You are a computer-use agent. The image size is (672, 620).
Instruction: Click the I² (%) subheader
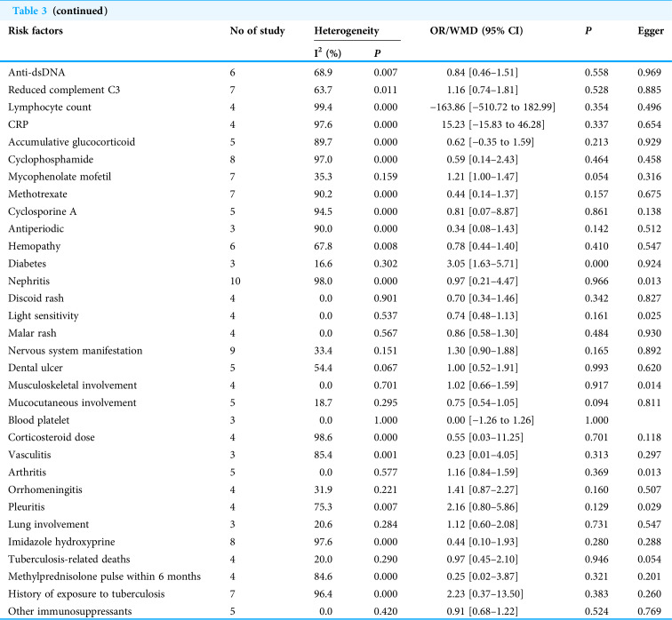coord(328,53)
